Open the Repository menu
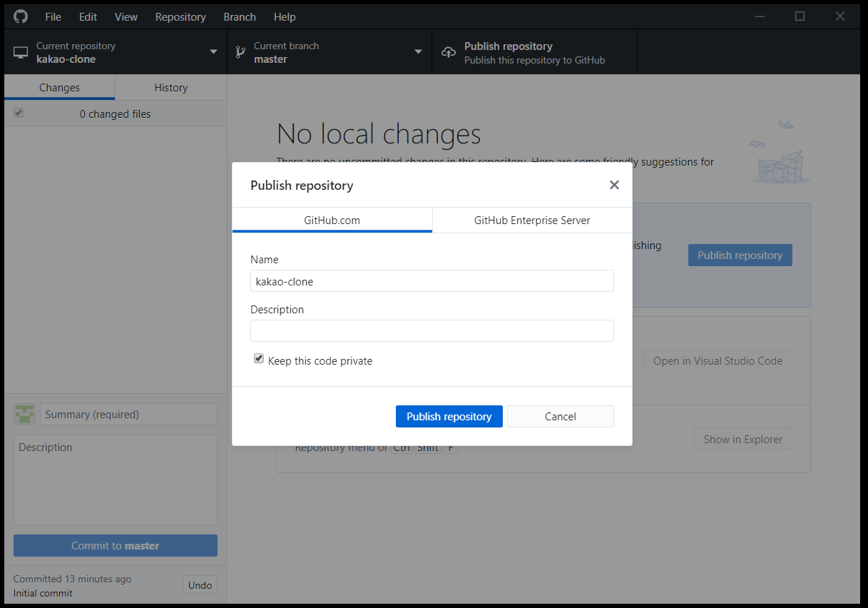 180,16
